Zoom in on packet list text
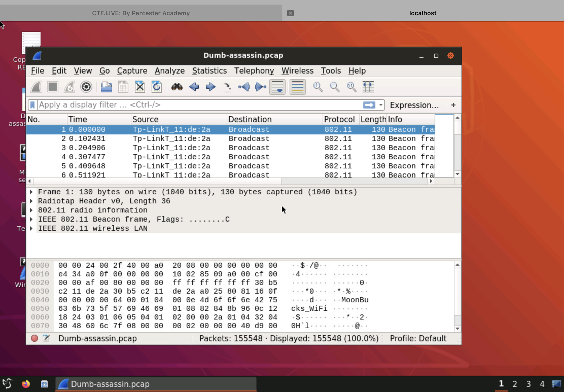 [x=318, y=87]
